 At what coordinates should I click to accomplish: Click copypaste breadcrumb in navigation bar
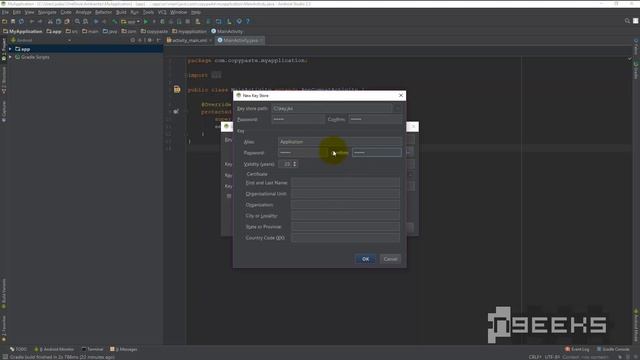(154, 31)
